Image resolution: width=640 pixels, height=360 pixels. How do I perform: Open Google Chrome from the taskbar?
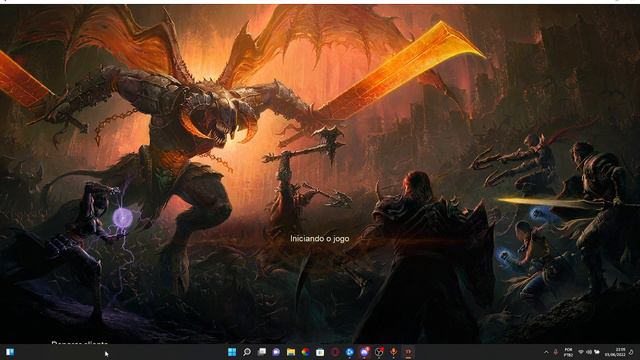tap(305, 352)
